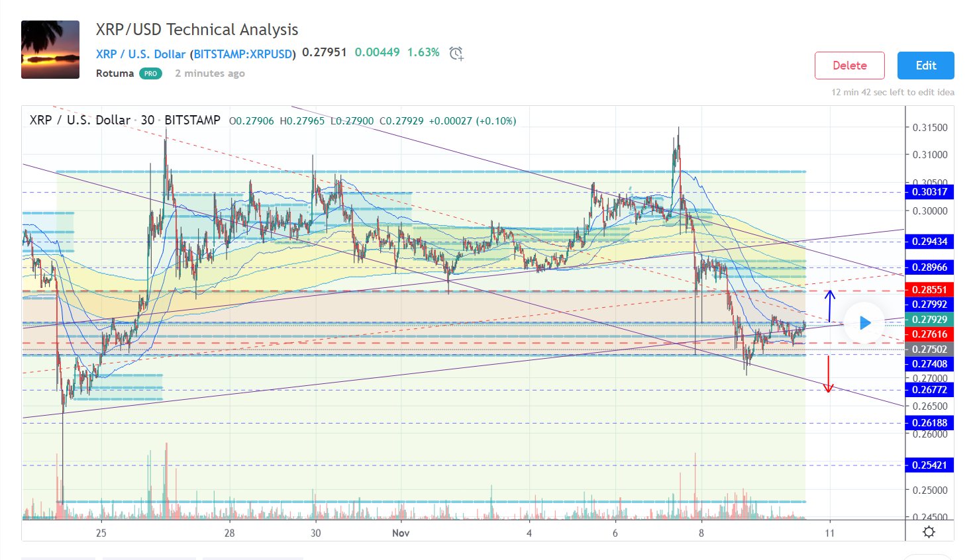The image size is (975, 560).
Task: Click the author avatar thumbnail
Action: point(50,50)
